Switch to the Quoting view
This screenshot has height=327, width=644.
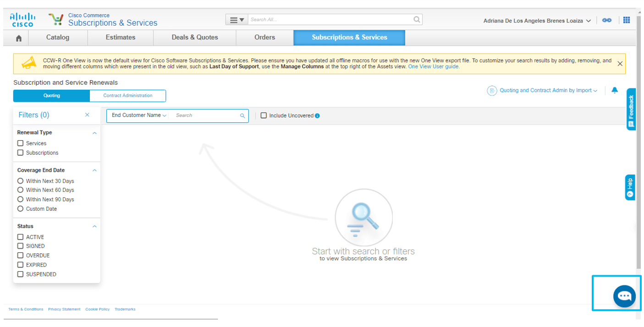pos(51,96)
